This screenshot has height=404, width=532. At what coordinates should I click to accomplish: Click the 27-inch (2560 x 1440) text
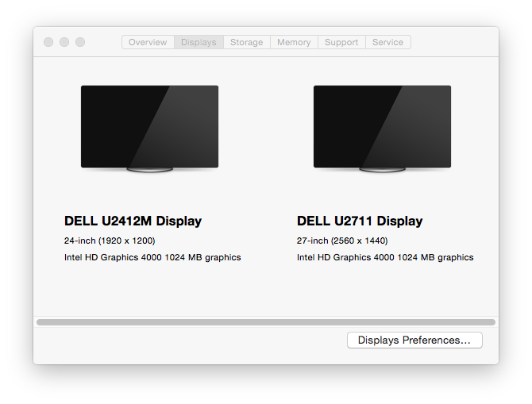342,240
